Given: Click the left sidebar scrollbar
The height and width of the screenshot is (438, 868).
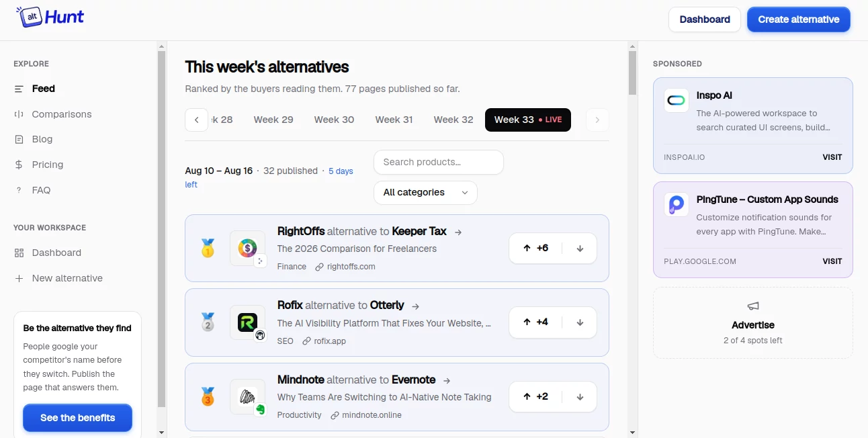Looking at the screenshot, I should click(x=161, y=228).
